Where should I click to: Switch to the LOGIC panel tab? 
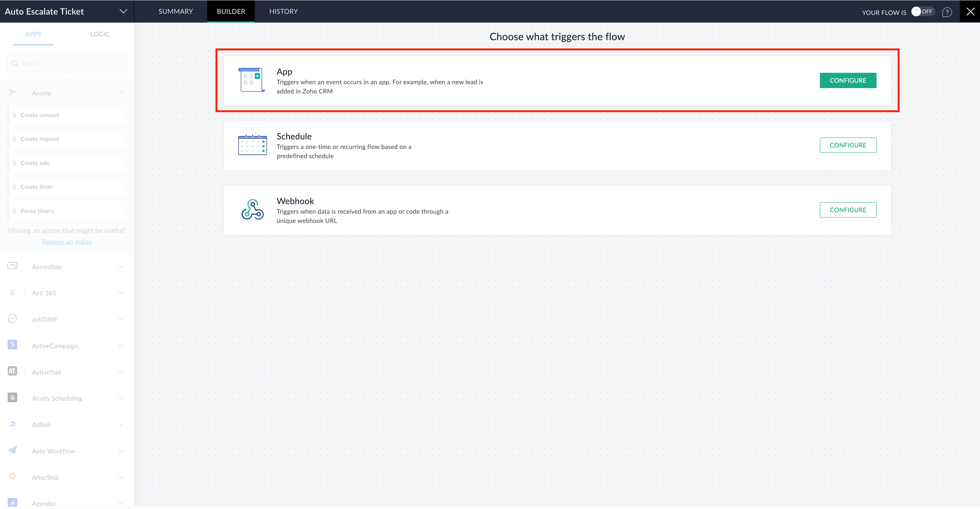pos(100,34)
